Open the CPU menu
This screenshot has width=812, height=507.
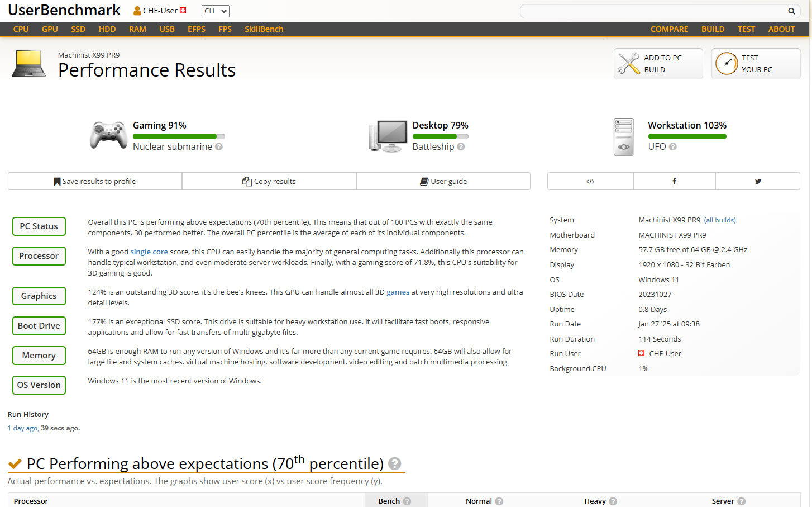tap(21, 29)
